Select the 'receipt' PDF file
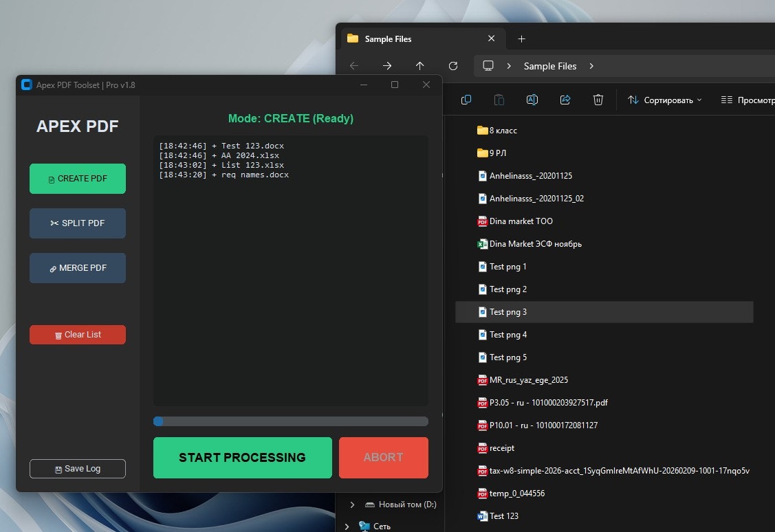The image size is (775, 532). (604, 448)
